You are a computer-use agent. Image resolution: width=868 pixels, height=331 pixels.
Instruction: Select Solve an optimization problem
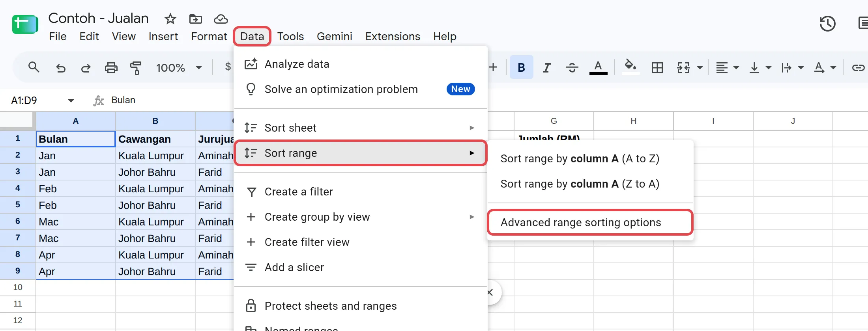pyautogui.click(x=360, y=89)
